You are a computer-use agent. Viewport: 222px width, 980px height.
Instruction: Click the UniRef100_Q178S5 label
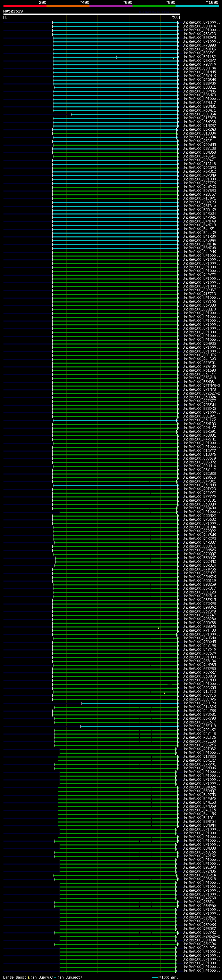[199, 756]
